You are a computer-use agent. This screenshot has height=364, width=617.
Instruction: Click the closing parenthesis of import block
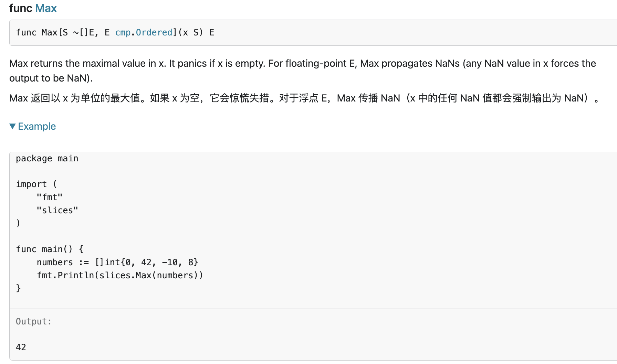click(x=18, y=223)
